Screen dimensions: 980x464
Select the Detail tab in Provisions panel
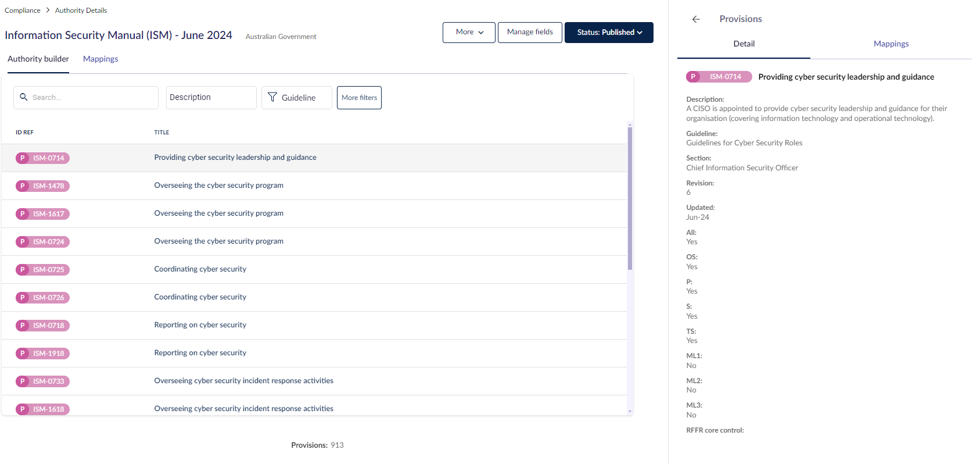point(744,44)
